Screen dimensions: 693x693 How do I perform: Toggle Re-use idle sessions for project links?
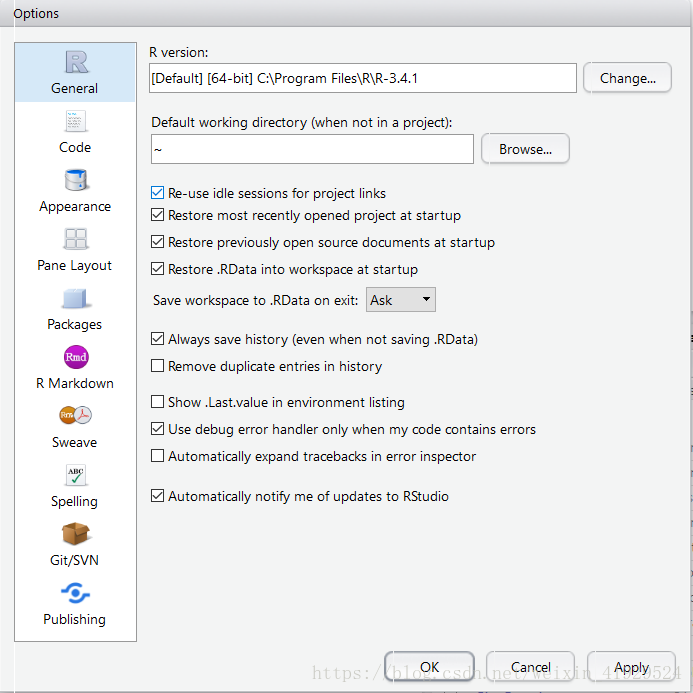point(157,193)
